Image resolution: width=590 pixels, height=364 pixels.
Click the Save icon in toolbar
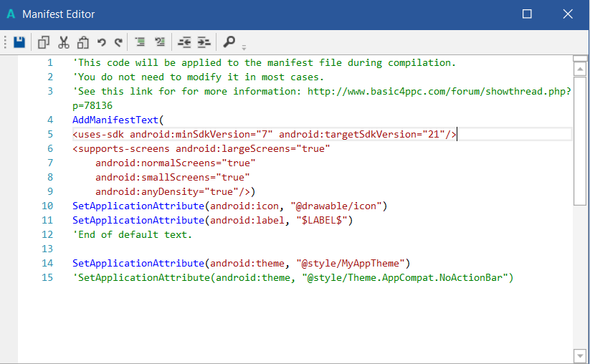click(x=19, y=42)
